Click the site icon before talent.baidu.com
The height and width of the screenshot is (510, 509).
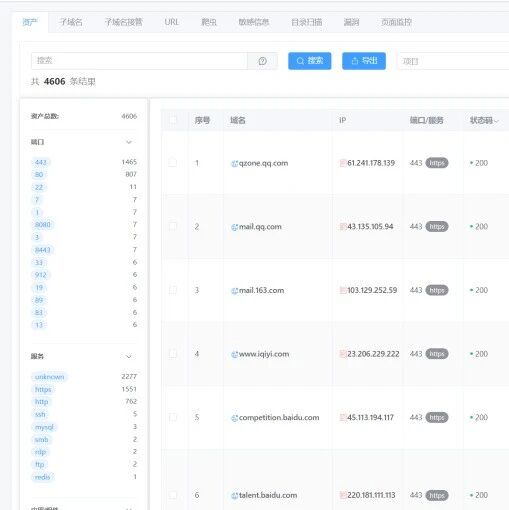click(235, 496)
